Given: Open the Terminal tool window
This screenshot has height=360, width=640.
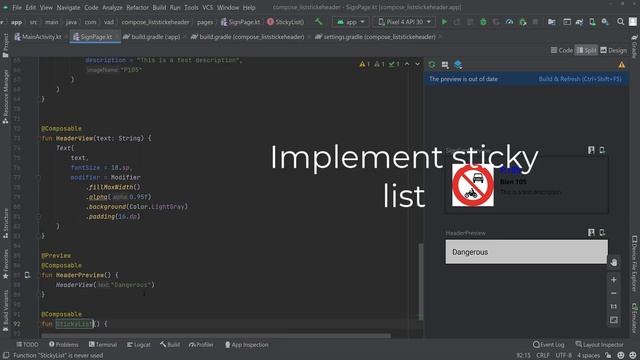Looking at the screenshot, I should pyautogui.click(x=103, y=345).
